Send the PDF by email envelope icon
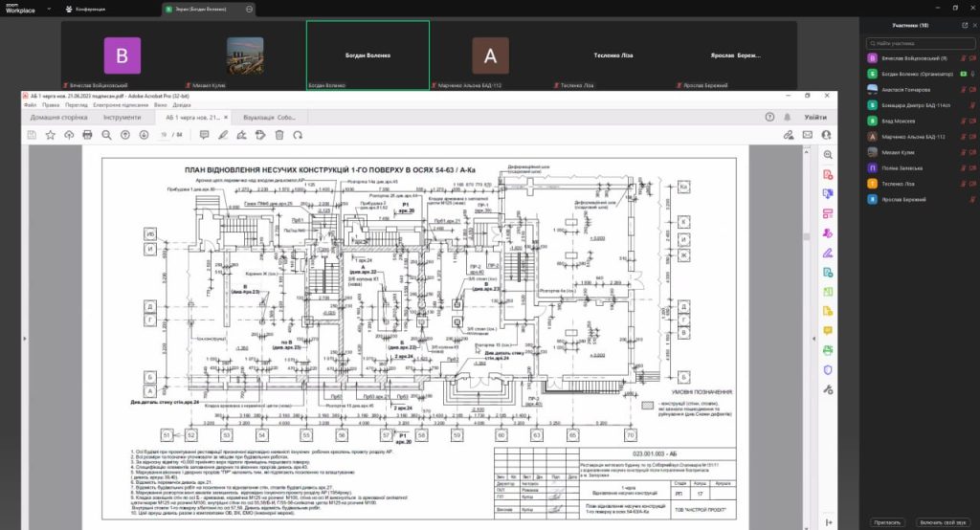Screen dimensions: 980x530 click(807, 135)
